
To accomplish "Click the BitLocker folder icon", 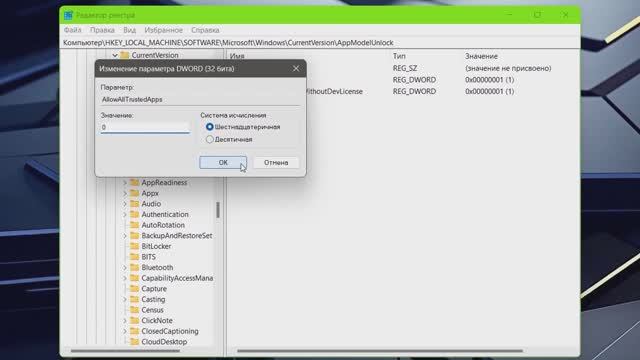I will pyautogui.click(x=134, y=246).
